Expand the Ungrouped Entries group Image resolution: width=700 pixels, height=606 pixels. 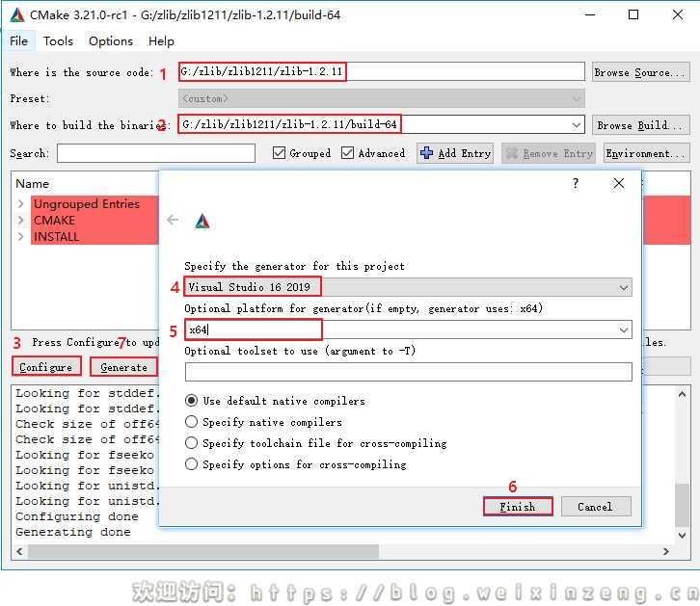(x=20, y=204)
